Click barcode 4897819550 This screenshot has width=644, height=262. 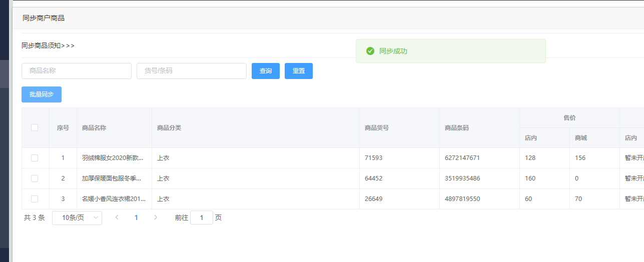(x=462, y=199)
